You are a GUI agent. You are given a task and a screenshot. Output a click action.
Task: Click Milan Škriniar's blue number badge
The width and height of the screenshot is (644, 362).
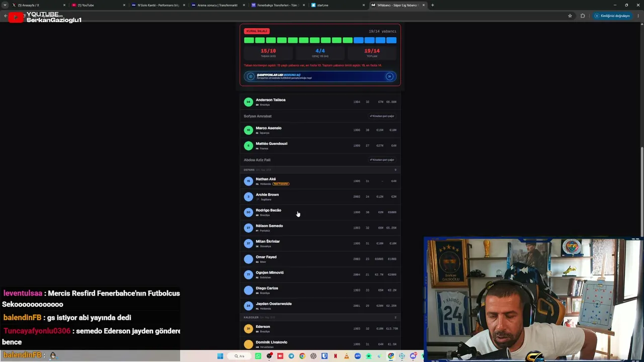click(x=248, y=243)
